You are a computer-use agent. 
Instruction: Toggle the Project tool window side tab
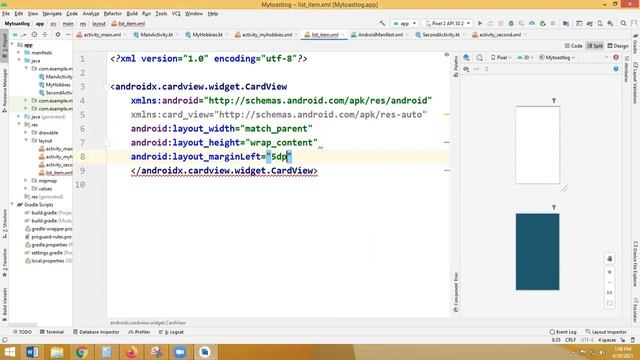point(4,45)
